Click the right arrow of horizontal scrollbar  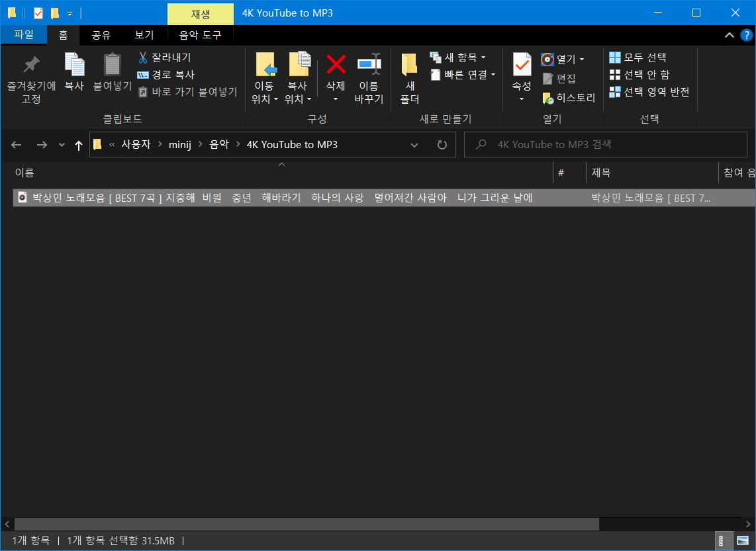pyautogui.click(x=749, y=524)
